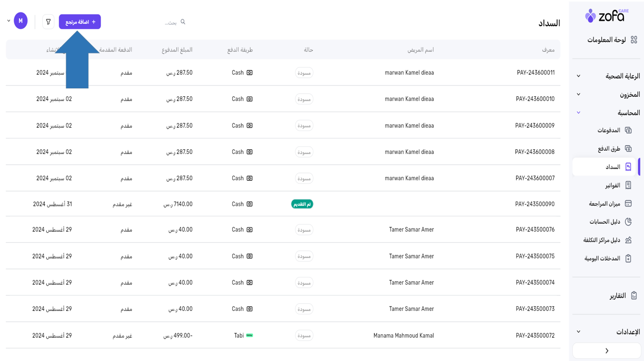
Task: Click the filter funnel icon
Action: pyautogui.click(x=48, y=22)
